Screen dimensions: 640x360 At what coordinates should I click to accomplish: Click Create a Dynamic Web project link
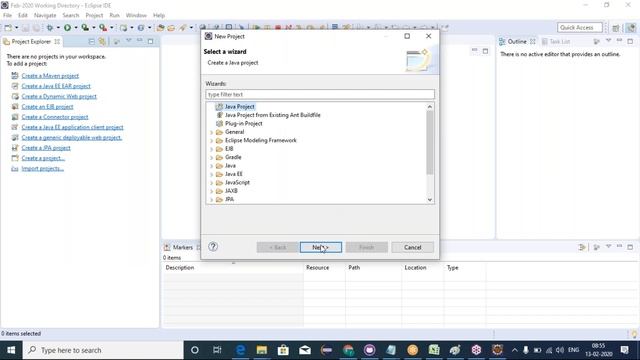59,96
